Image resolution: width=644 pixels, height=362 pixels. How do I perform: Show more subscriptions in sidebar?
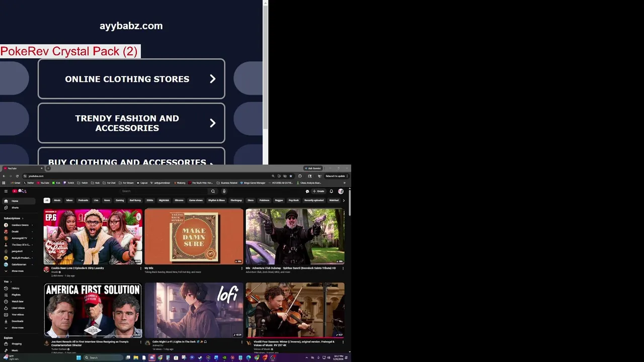click(18, 271)
